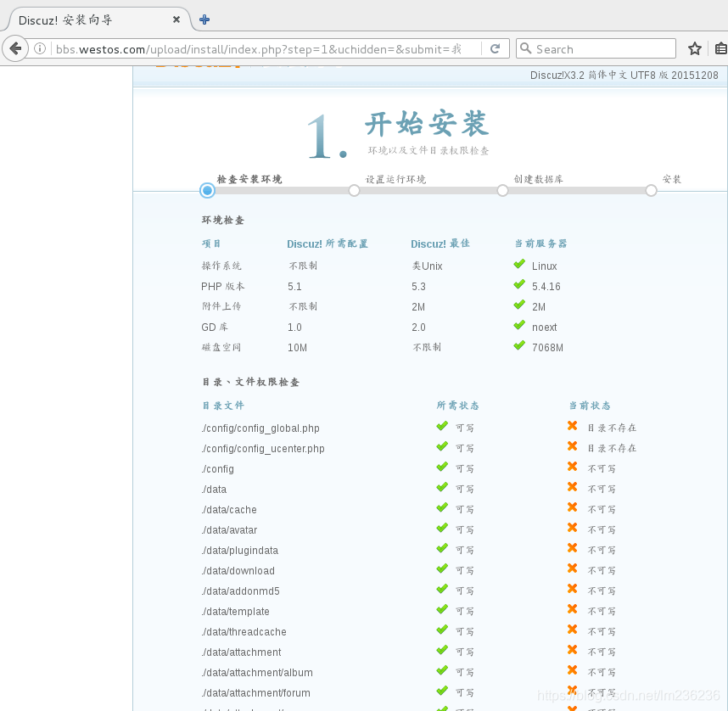Click green check in ./data/template row

pos(442,609)
